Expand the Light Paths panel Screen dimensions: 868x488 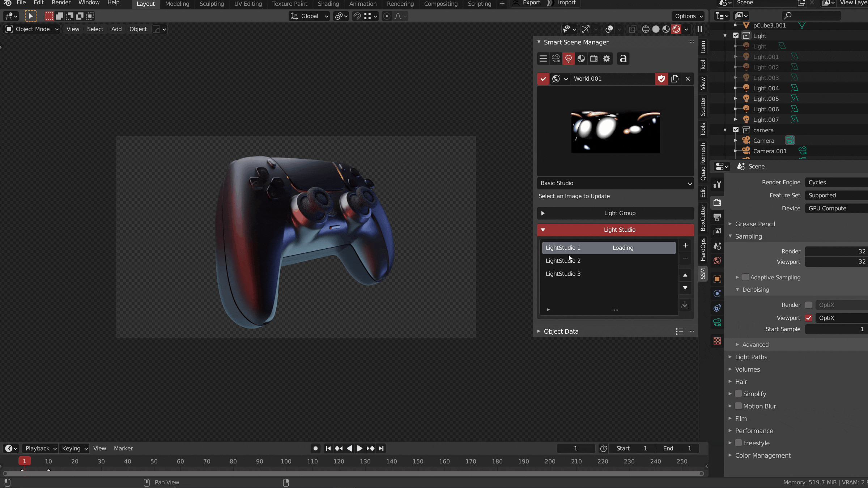(751, 357)
